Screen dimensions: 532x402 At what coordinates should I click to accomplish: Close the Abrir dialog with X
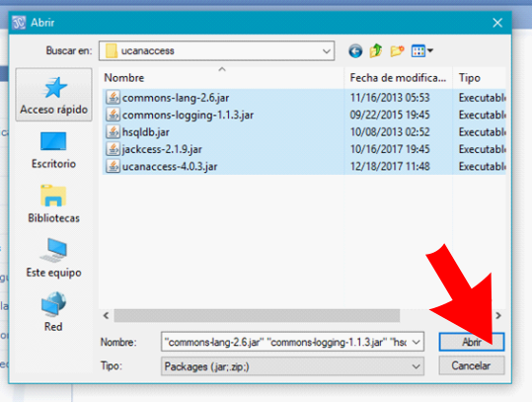pos(497,23)
